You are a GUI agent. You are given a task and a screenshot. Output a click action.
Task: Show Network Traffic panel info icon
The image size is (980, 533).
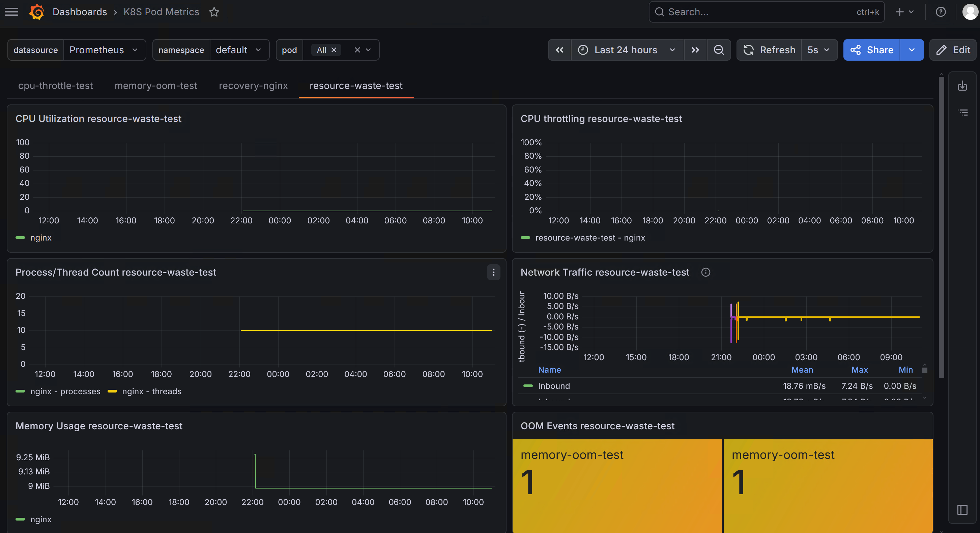pos(706,272)
